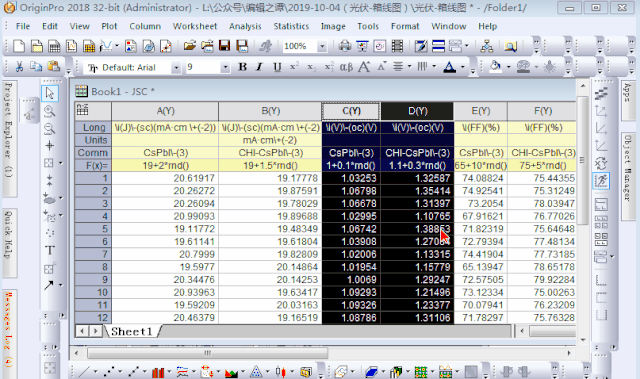The width and height of the screenshot is (640, 379).
Task: Expand the scatter plot type dropdown arrow
Action: tap(120, 372)
